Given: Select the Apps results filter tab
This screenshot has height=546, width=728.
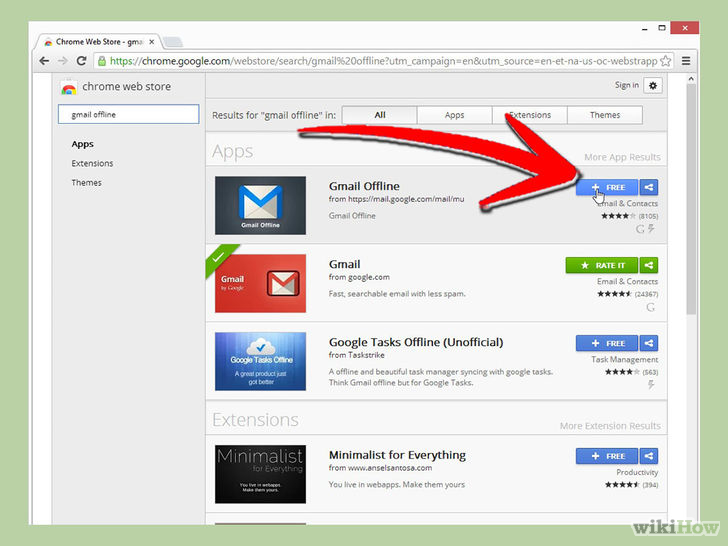Looking at the screenshot, I should pos(455,115).
